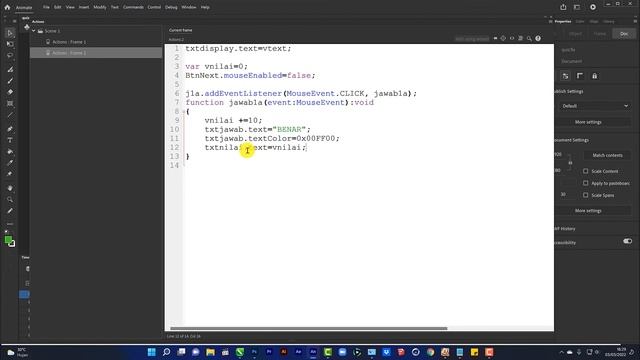Screen dimensions: 640x360
Task: Select the Hand tool
Action: tap(10, 188)
